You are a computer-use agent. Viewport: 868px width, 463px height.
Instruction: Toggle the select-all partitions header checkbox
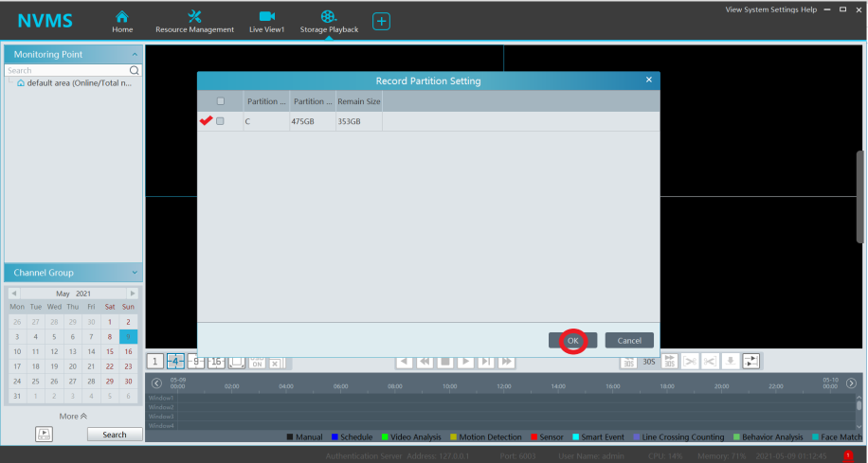click(x=221, y=101)
